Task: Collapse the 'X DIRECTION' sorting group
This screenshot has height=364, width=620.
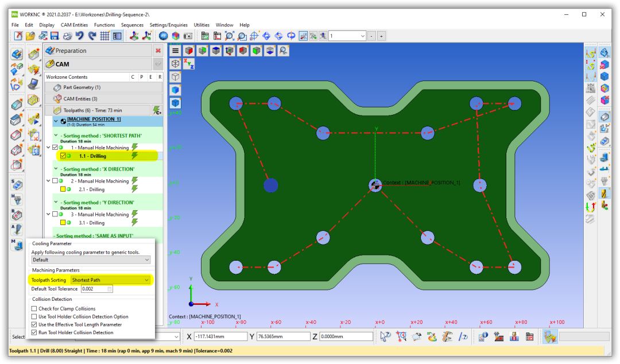Action: tap(56, 169)
